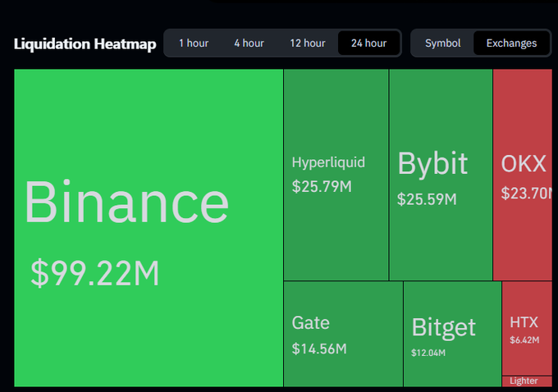This screenshot has width=558, height=392.
Task: Switch to the 12 hour timeframe
Action: pyautogui.click(x=308, y=43)
